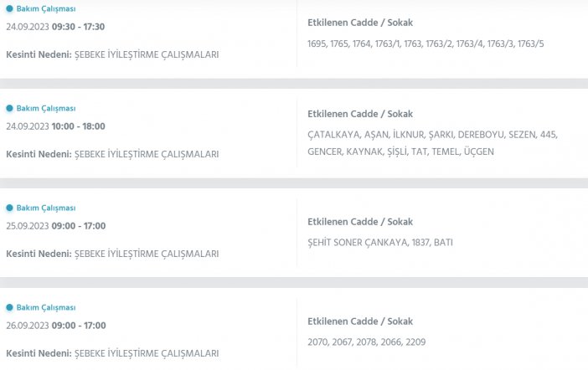
Task: Click the time range 10:00 - 18:00
Action: click(x=78, y=126)
